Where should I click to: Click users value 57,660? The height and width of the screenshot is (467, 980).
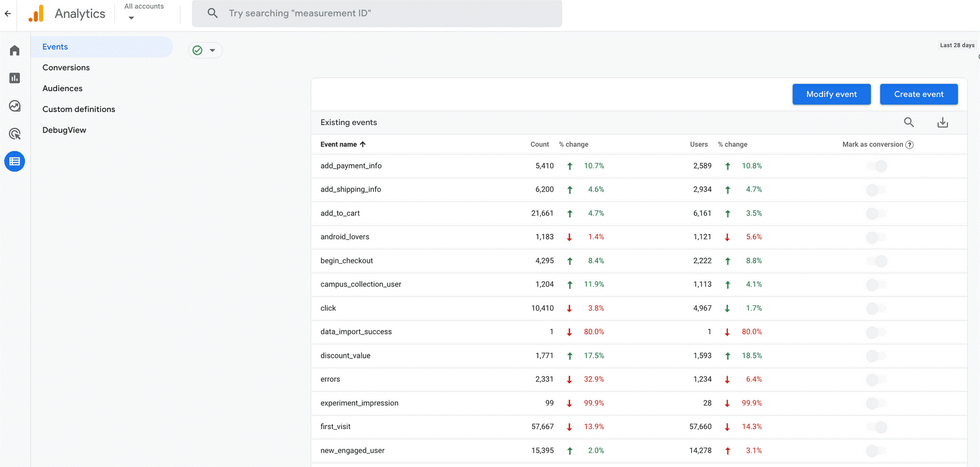pyautogui.click(x=701, y=427)
